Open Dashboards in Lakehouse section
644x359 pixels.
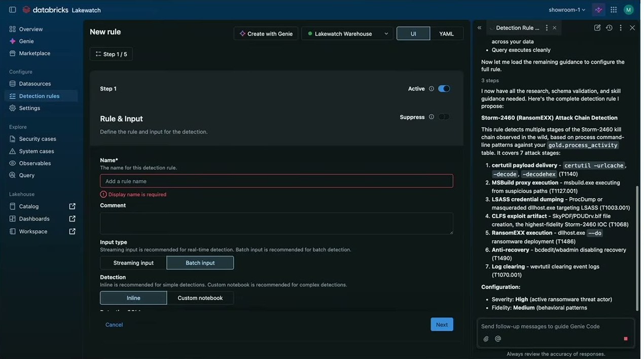[x=34, y=219]
